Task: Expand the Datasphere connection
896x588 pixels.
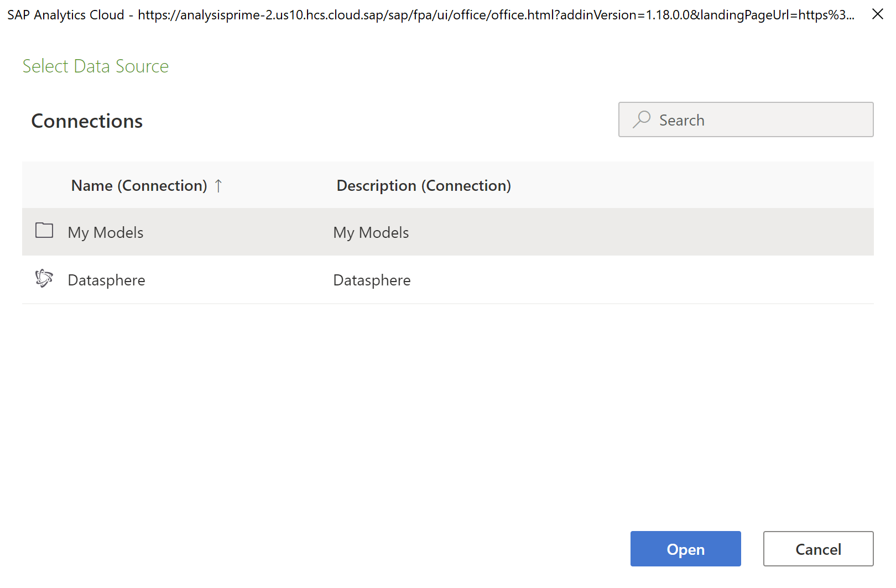Action: coord(107,279)
